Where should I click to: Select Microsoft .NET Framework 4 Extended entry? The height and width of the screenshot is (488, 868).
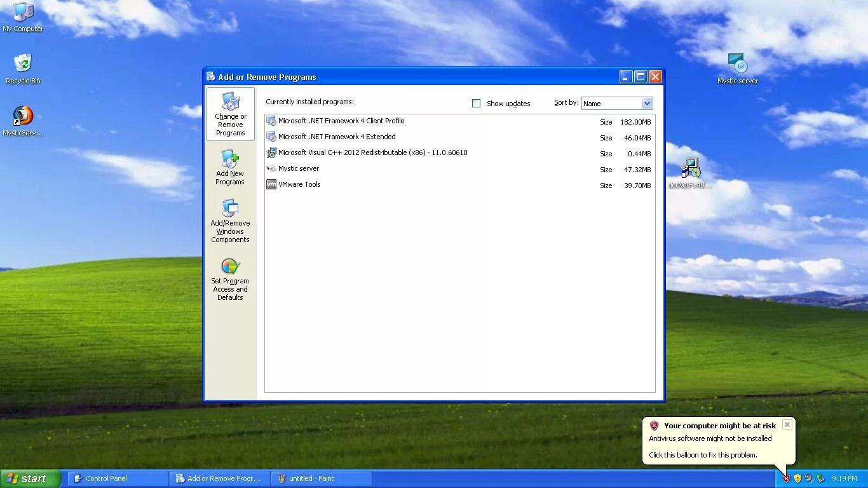(459, 137)
